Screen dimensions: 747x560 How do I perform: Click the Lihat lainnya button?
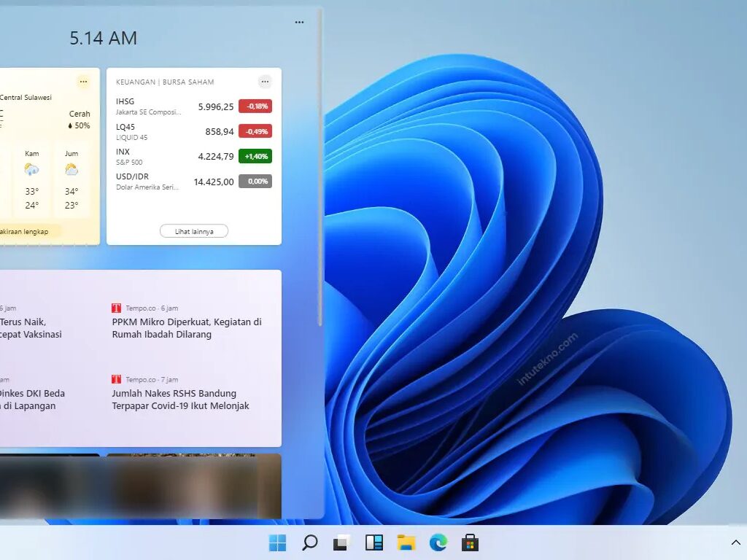[193, 230]
